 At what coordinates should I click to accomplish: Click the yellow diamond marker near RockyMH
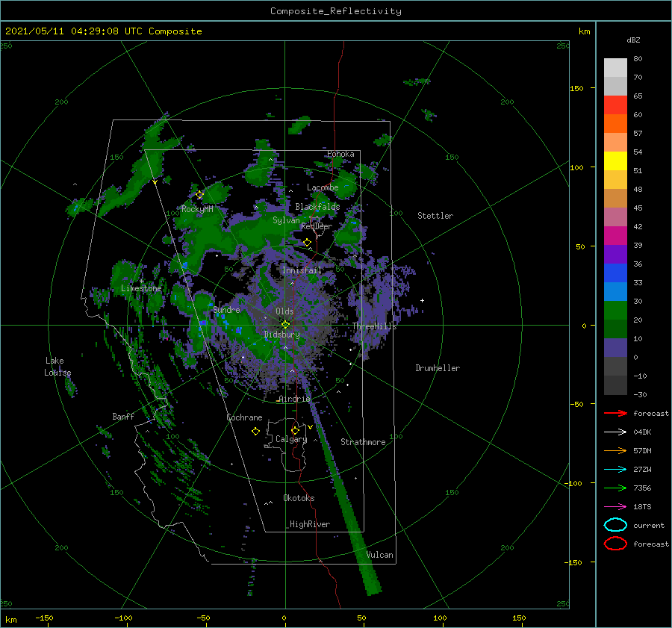199,195
